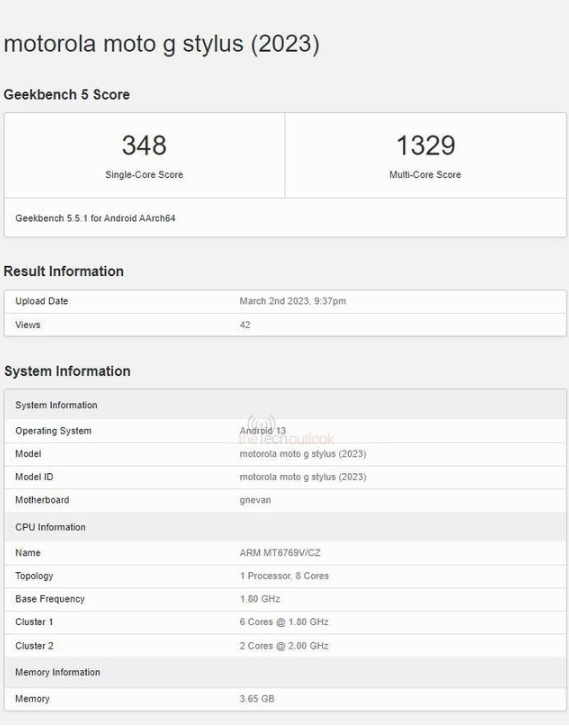
Task: Click Geekbench 5.5.1 for Android AArch64 text
Action: [95, 218]
